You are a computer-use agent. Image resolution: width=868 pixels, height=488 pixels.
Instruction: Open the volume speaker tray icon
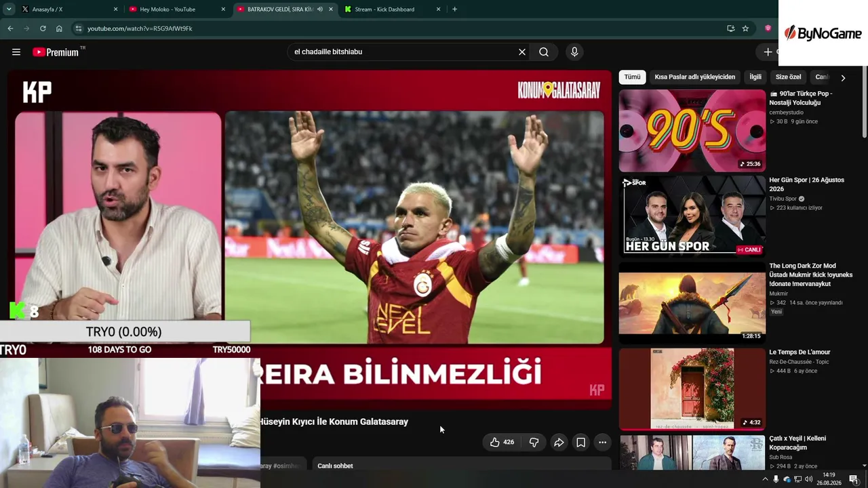pyautogui.click(x=808, y=479)
